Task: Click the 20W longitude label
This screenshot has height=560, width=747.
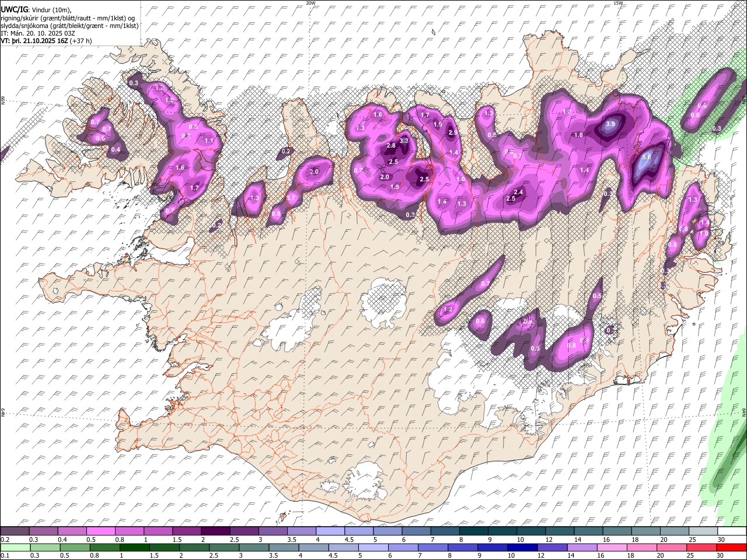Action: pyautogui.click(x=310, y=3)
